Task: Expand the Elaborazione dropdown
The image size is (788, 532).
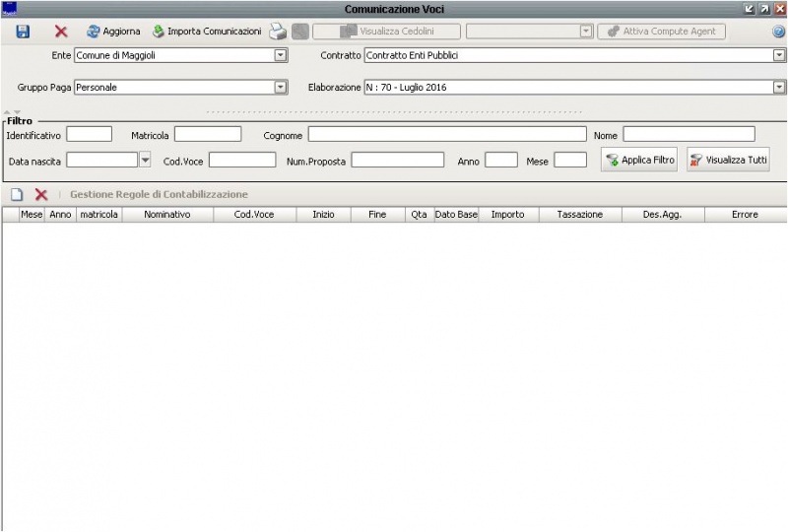Action: 778,87
